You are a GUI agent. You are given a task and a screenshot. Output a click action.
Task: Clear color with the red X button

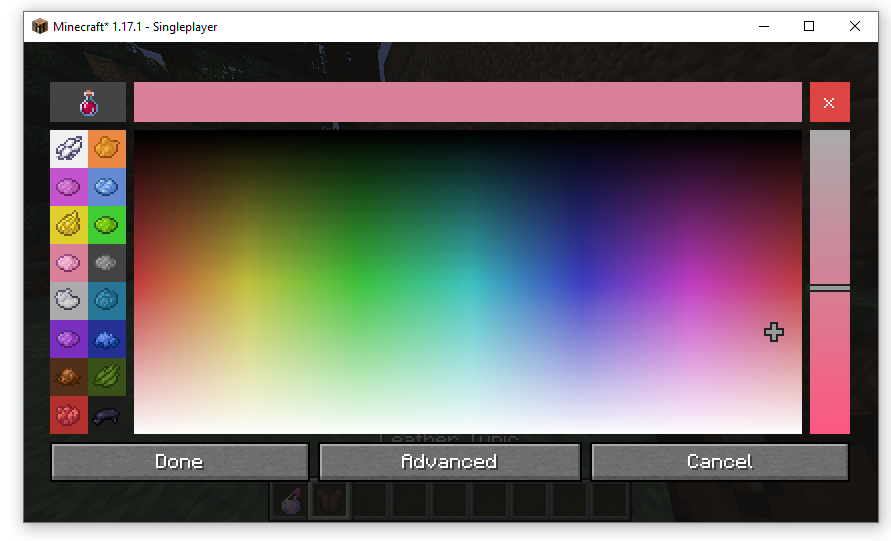coord(830,102)
